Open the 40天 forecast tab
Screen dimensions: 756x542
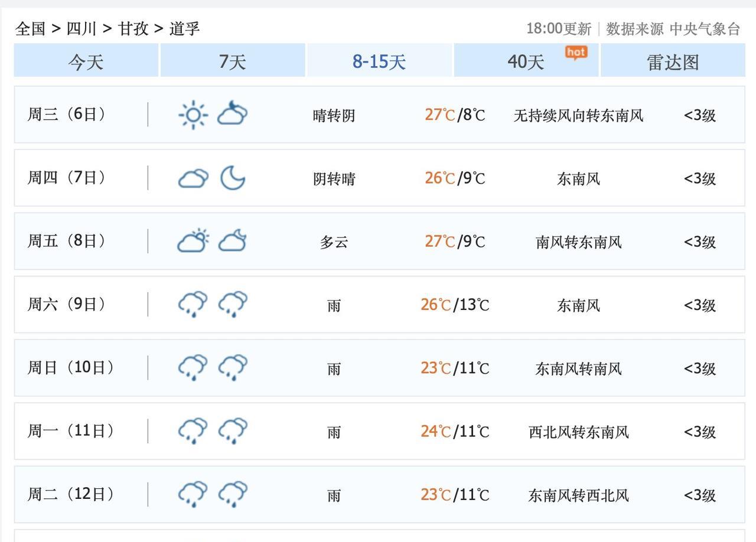(525, 61)
